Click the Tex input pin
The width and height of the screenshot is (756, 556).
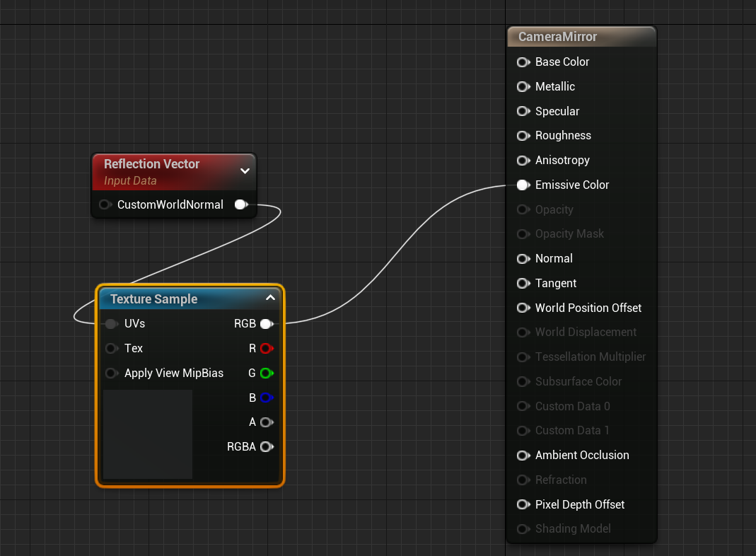point(112,349)
